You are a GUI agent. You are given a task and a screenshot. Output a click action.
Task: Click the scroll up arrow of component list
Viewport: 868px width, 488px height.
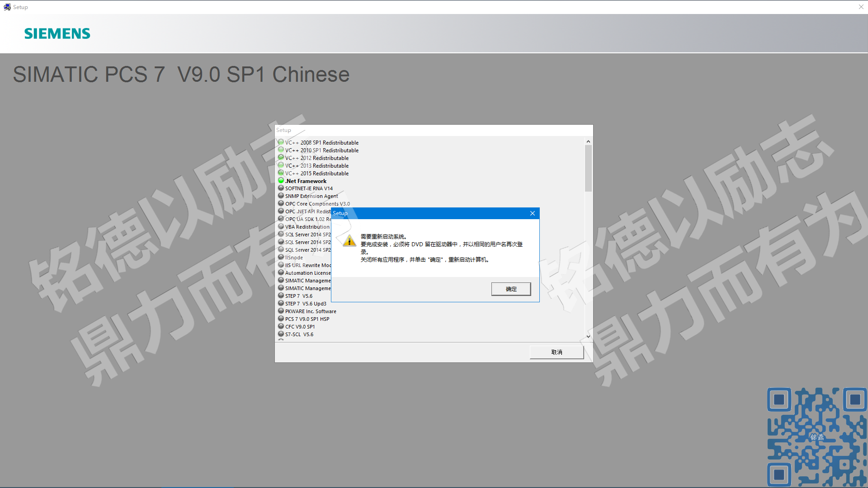(x=588, y=141)
